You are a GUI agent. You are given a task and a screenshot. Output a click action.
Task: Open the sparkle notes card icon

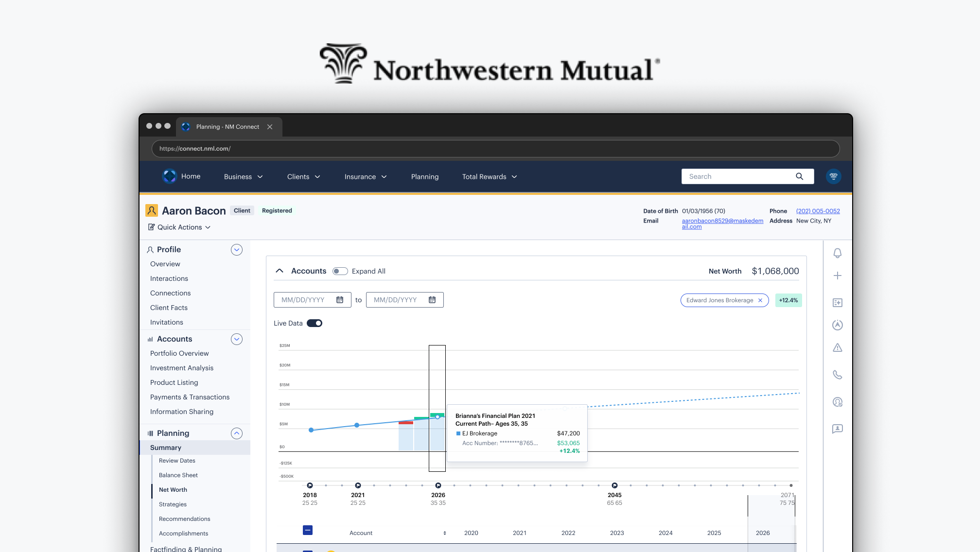838,303
